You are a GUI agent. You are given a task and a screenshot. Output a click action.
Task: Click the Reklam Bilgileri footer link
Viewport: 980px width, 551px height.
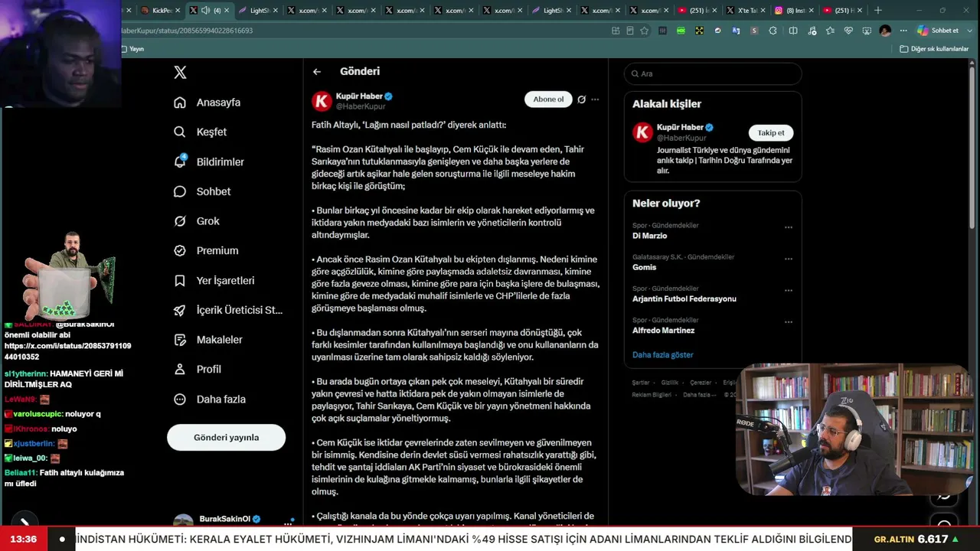coord(652,395)
